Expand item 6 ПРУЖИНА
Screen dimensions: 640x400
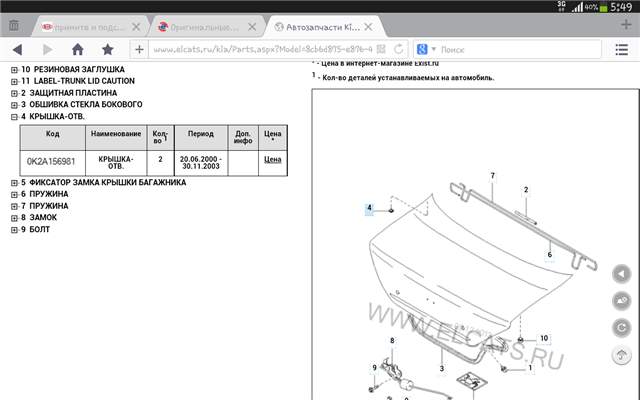[14, 195]
